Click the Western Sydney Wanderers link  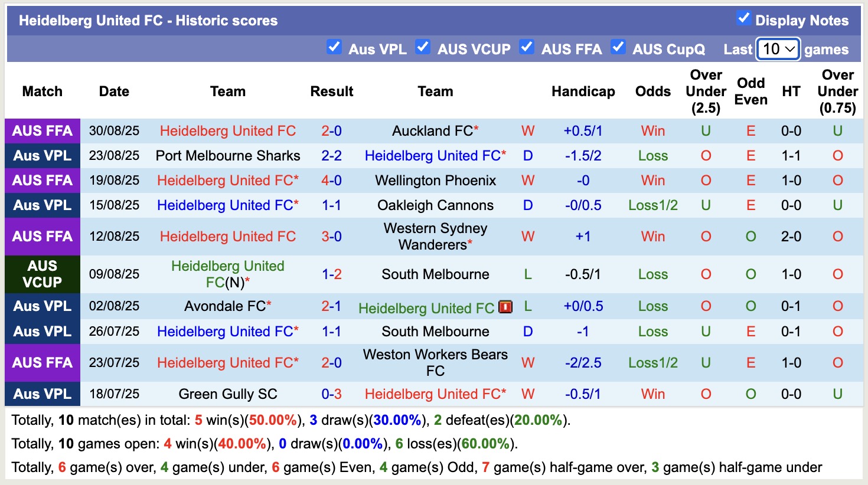[435, 236]
